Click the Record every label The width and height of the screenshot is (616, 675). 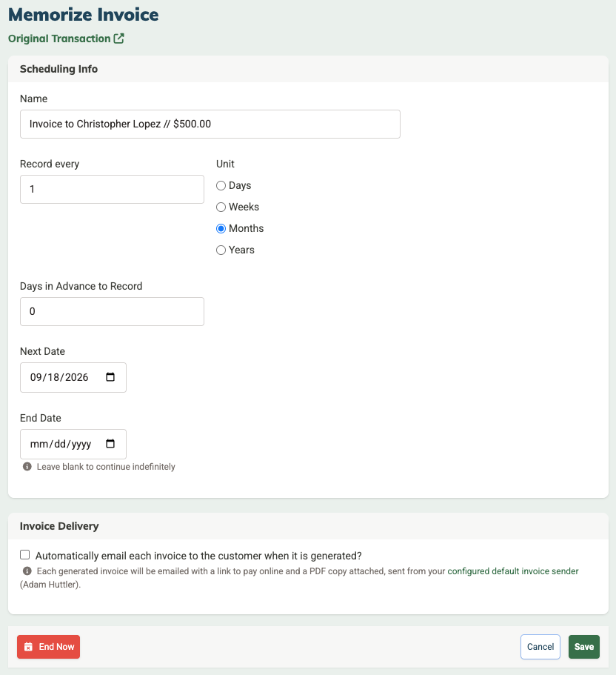click(50, 164)
